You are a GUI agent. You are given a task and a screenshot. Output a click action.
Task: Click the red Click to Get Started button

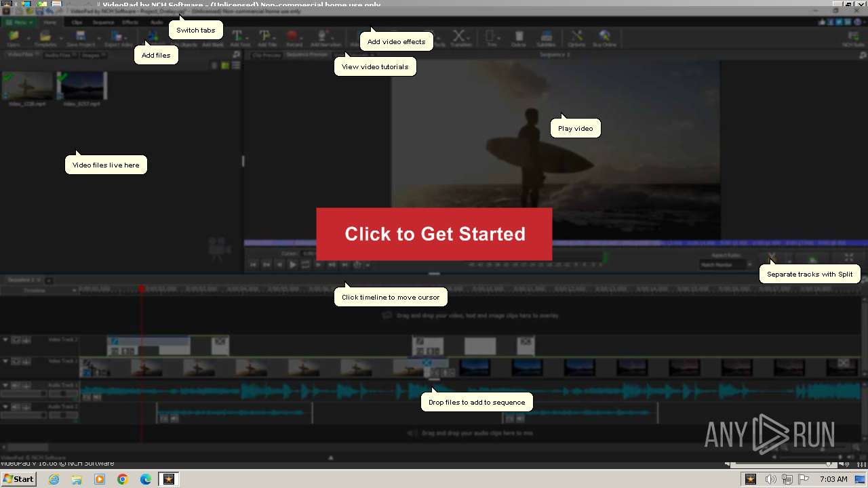pyautogui.click(x=434, y=234)
